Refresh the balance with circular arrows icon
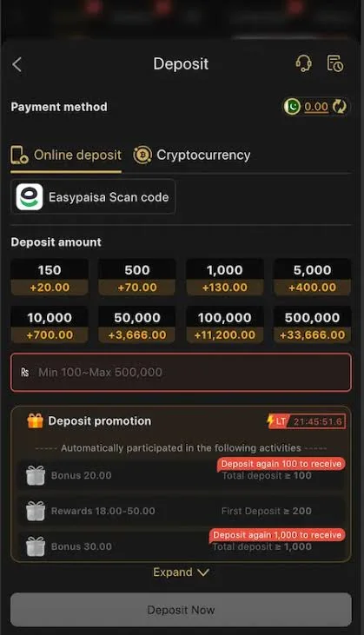Screen dimensions: 364x635 click(x=340, y=107)
